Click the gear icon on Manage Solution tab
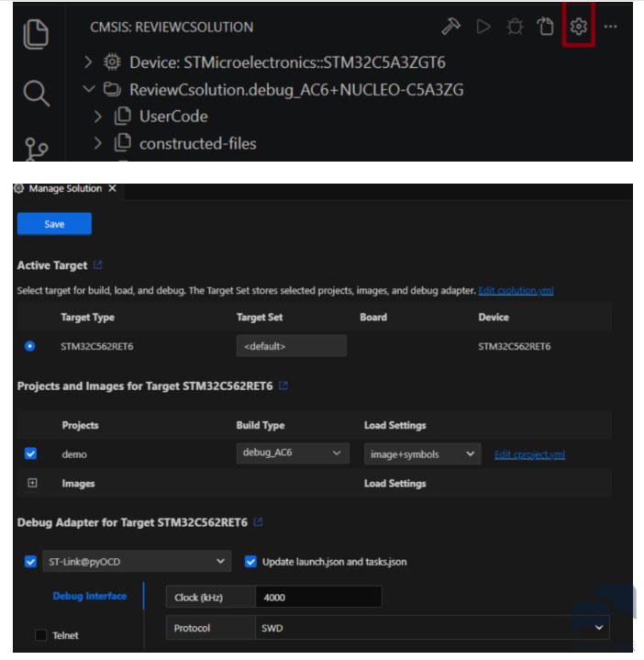This screenshot has width=644, height=660. 19,188
